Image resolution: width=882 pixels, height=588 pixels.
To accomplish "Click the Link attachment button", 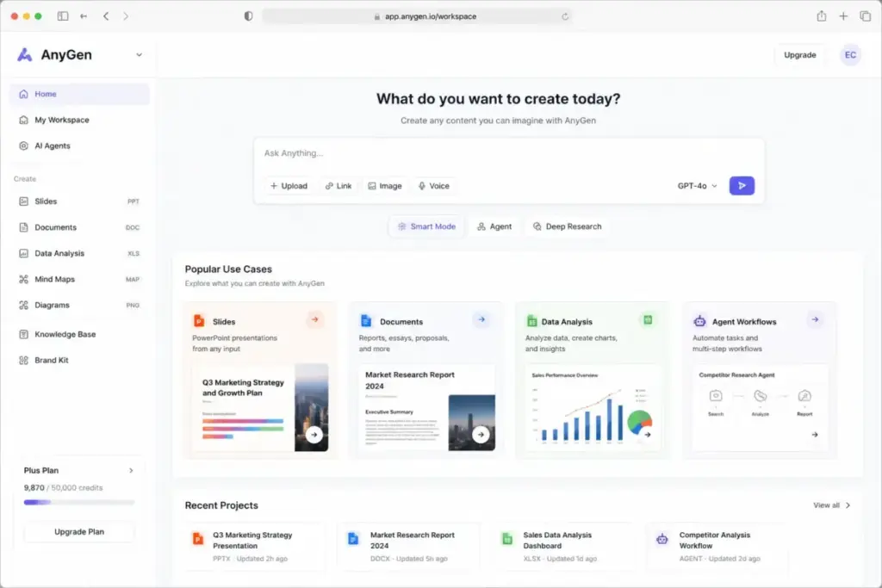I will (x=338, y=186).
